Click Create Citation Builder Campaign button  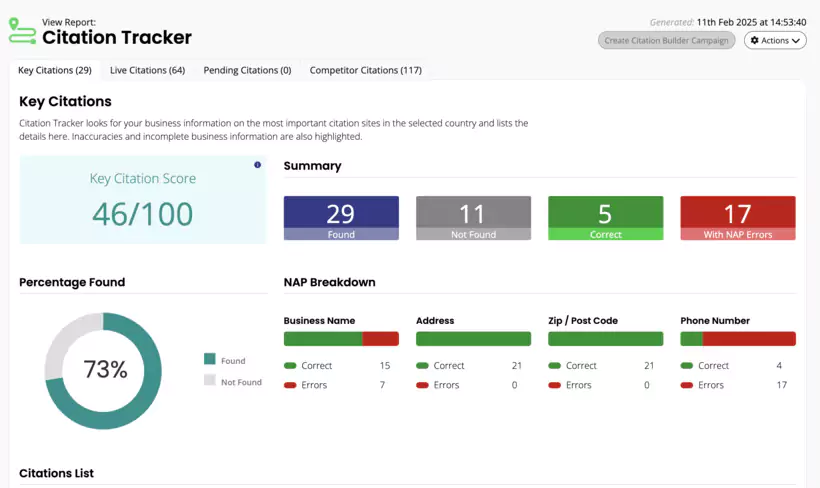coord(666,40)
